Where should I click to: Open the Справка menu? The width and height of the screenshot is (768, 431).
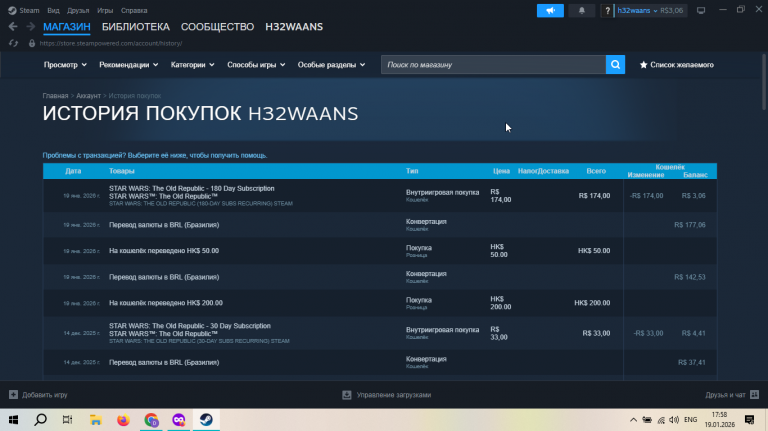tap(134, 10)
